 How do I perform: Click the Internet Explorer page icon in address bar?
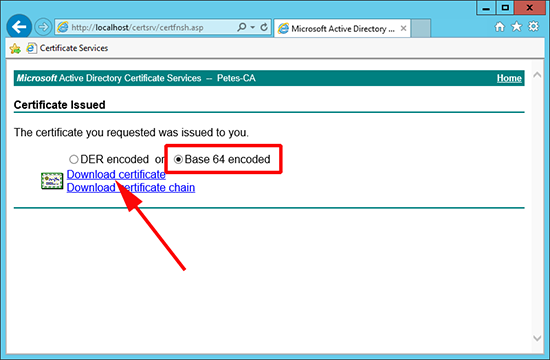point(63,27)
